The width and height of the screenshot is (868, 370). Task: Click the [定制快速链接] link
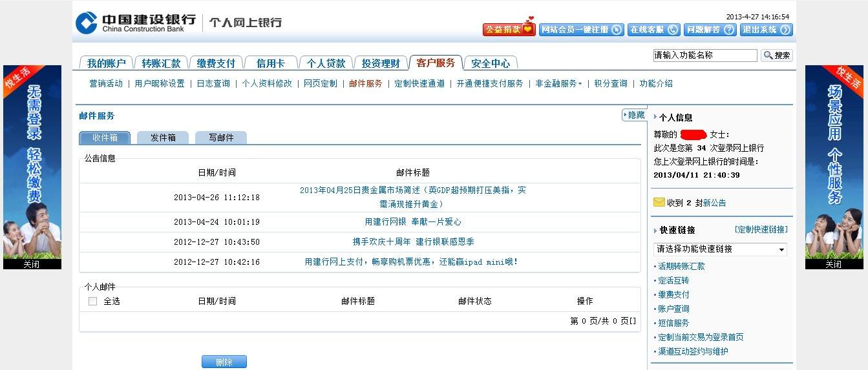[761, 229]
